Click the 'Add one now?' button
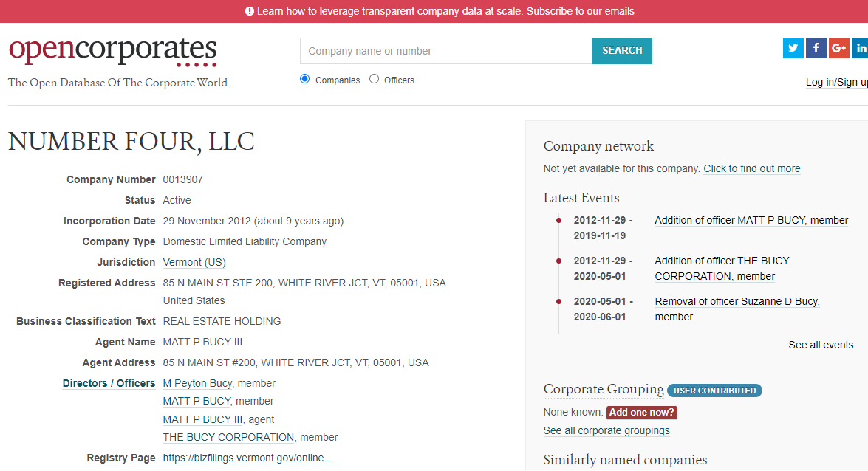Viewport: 868px width, 471px height. pyautogui.click(x=642, y=413)
